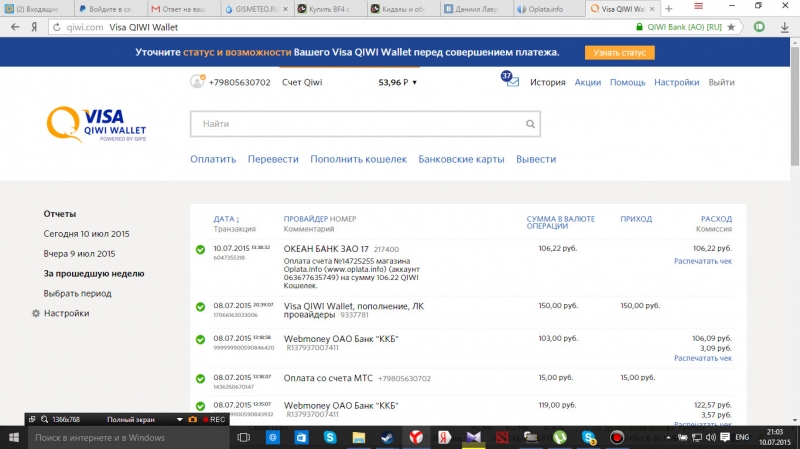800x449 pixels.
Task: Click the Узнать статус orange button
Action: [619, 53]
